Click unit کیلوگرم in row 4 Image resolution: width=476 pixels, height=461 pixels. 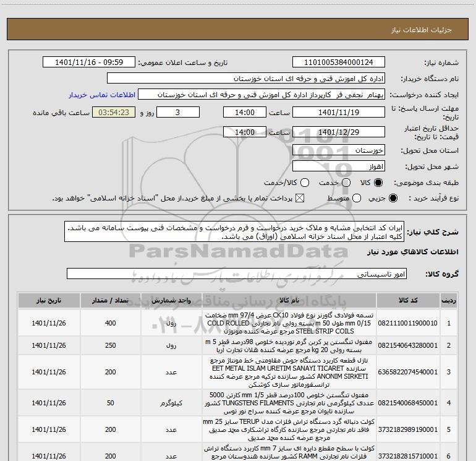(x=171, y=403)
